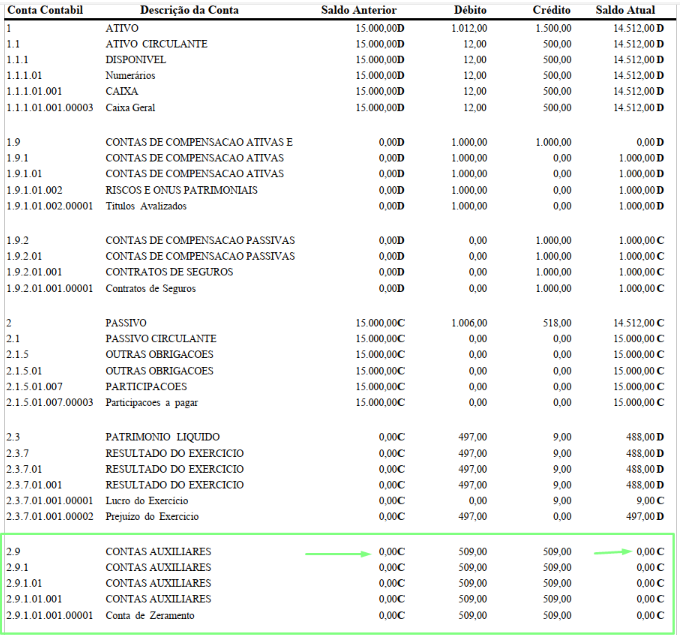Image resolution: width=680 pixels, height=637 pixels.
Task: Click the Prejuizo do Exercicio account
Action: (x=152, y=516)
